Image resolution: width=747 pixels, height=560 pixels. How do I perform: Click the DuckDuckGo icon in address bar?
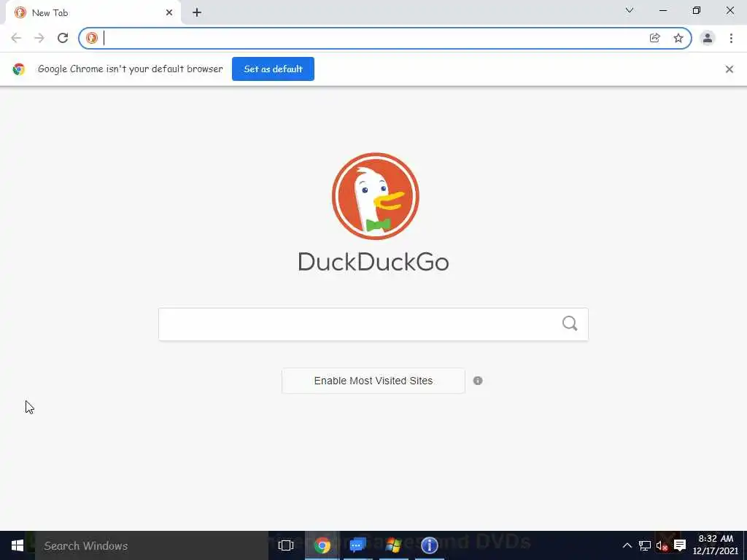pos(92,38)
